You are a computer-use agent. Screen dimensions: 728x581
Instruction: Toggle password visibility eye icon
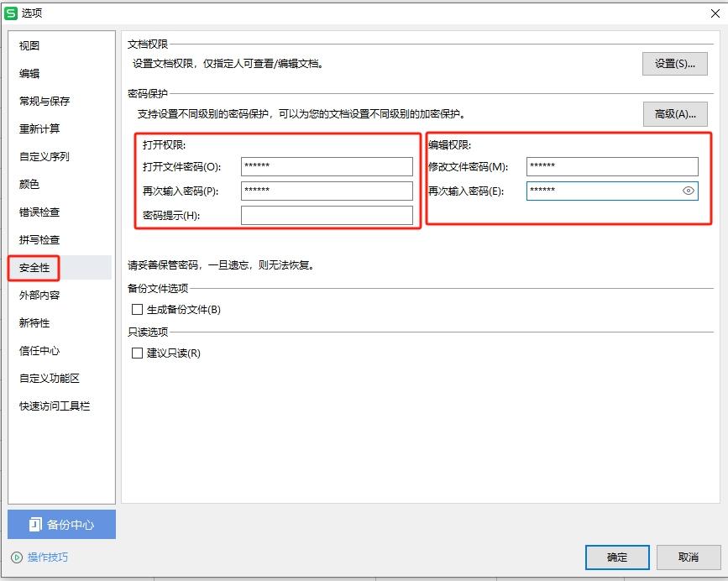point(688,191)
